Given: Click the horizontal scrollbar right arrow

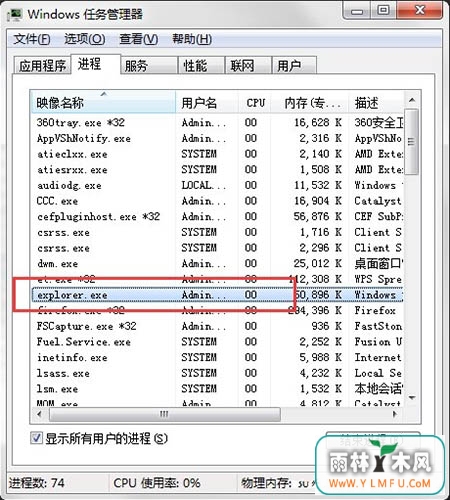Looking at the screenshot, I should tap(395, 414).
